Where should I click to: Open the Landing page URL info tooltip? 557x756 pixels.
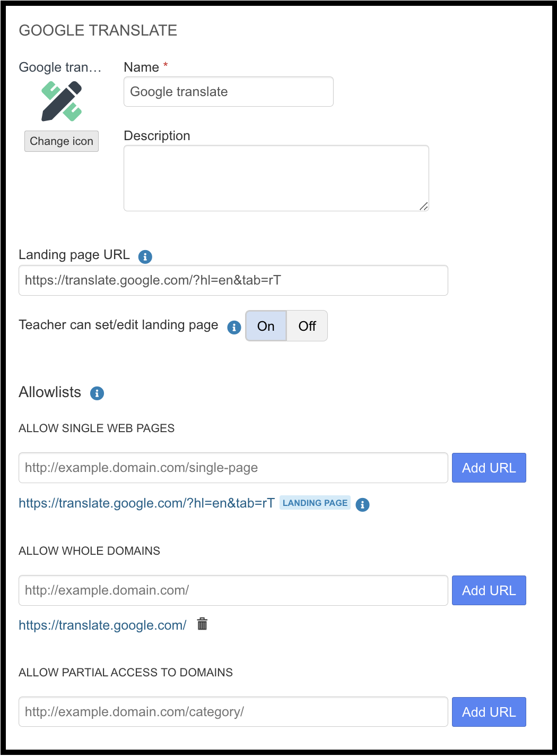click(144, 256)
